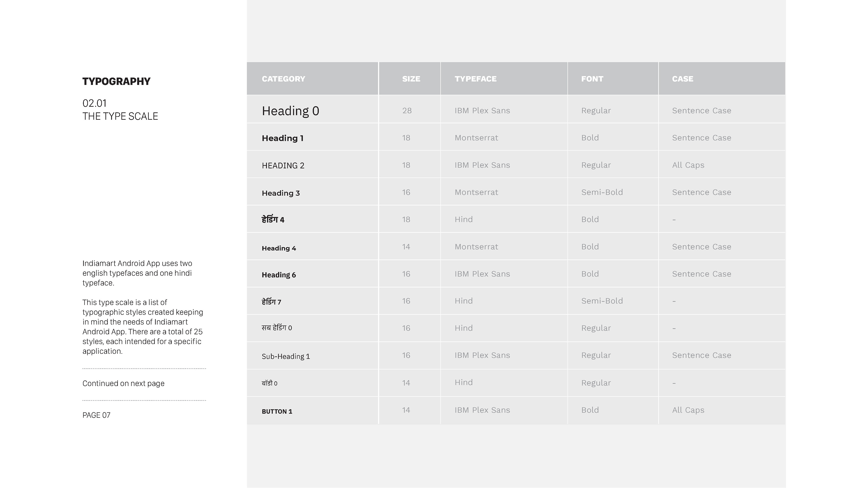Click the "Continued on next page" text

click(x=123, y=383)
